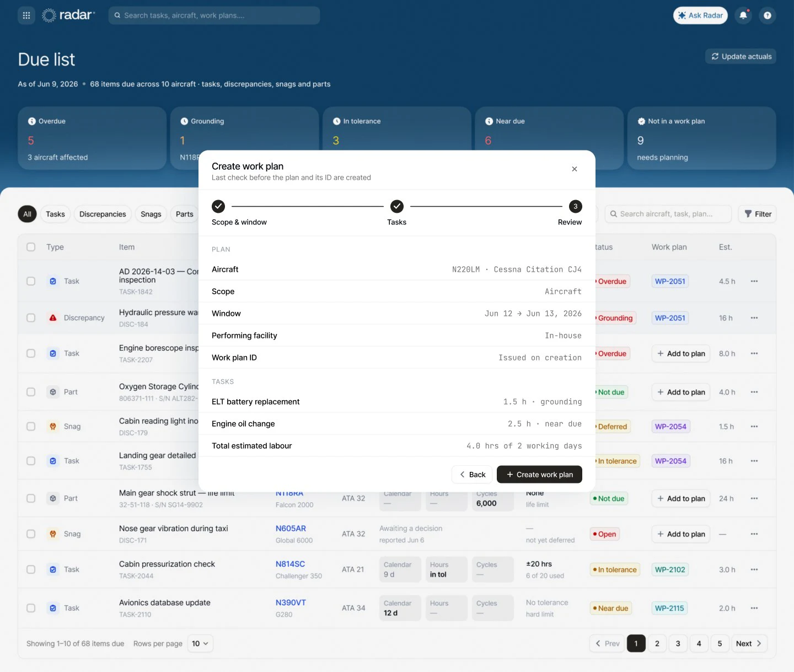This screenshot has width=794, height=672.
Task: Click the Review step number 3 circle
Action: click(576, 206)
